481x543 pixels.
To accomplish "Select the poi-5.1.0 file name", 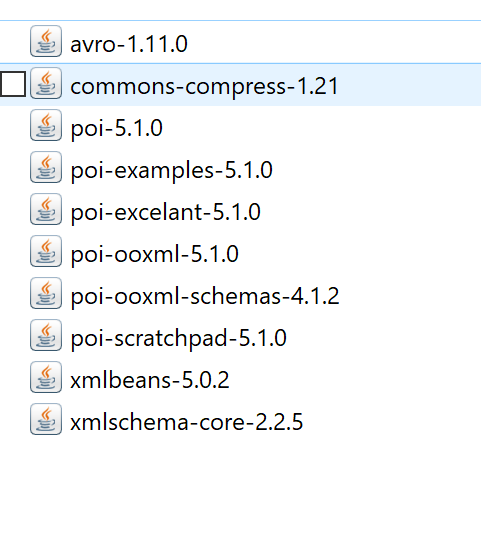I will tap(117, 129).
